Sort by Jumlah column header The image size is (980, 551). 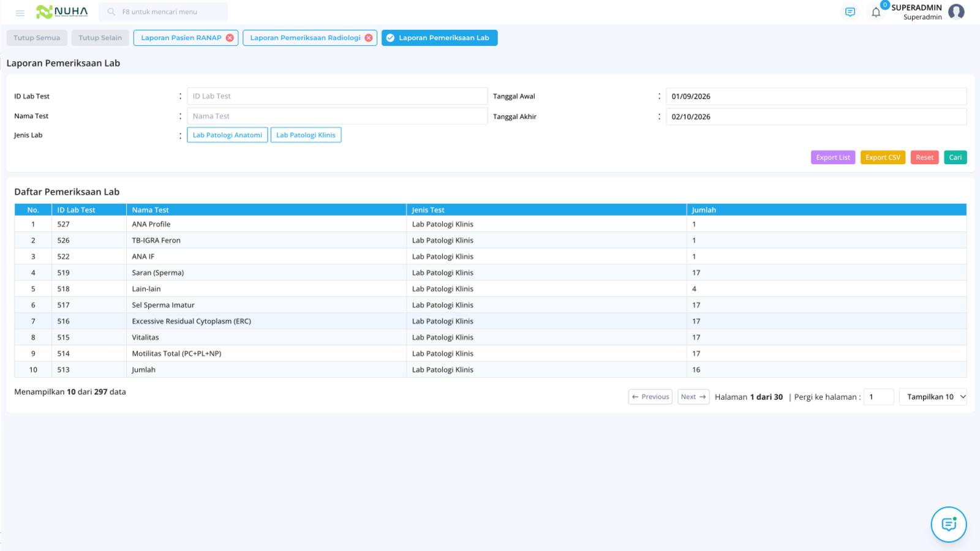826,210
